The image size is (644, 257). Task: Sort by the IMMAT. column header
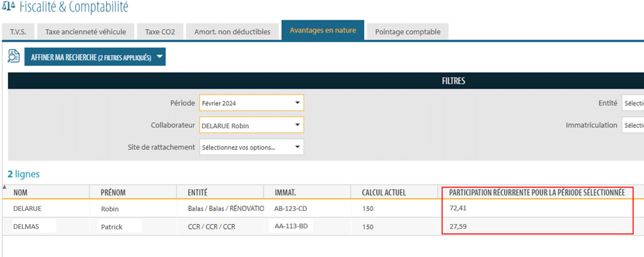coord(285,192)
